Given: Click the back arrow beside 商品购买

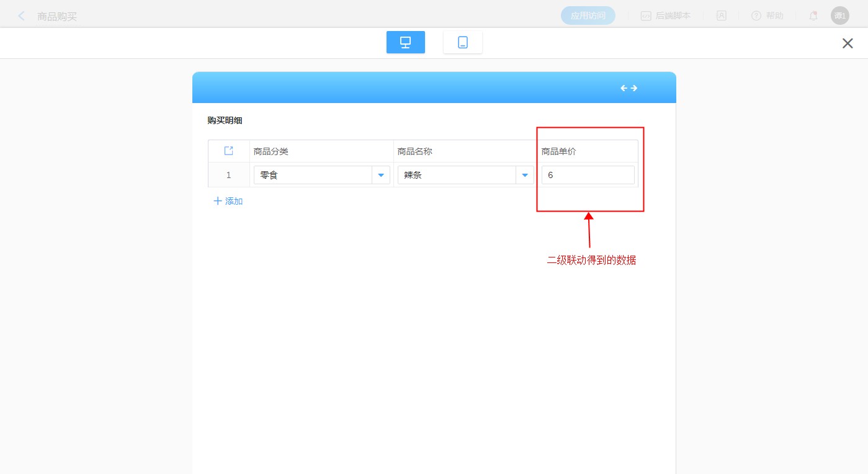Looking at the screenshot, I should coord(22,16).
